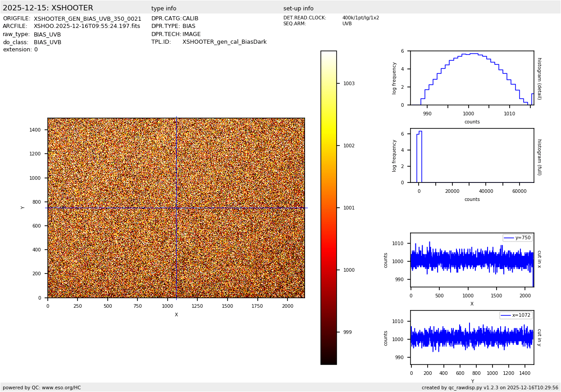The height and width of the screenshot is (392, 561).
Task: Click the 2025-12-15: XSHOOTER title
Action: [48, 8]
